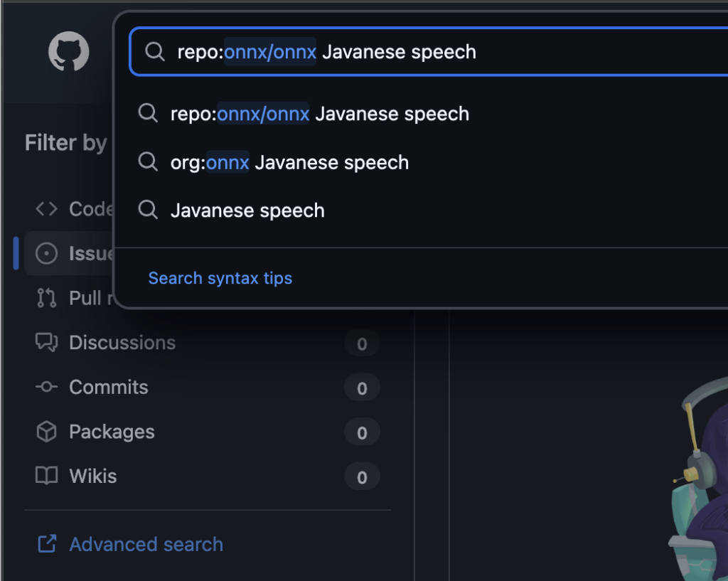Screen dimensions: 728x581
Task: Filter results by Discussions
Action: click(x=122, y=343)
